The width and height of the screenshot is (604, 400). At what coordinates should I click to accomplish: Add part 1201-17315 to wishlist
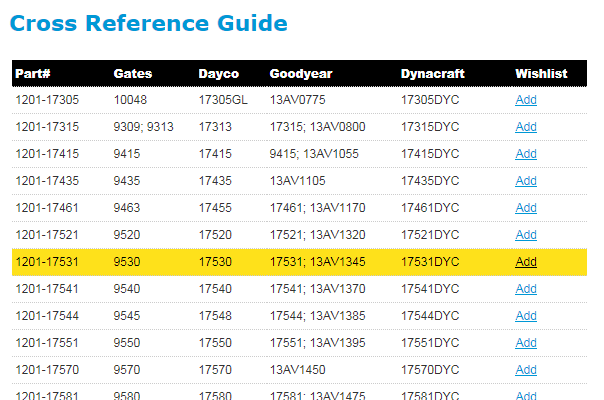[526, 127]
